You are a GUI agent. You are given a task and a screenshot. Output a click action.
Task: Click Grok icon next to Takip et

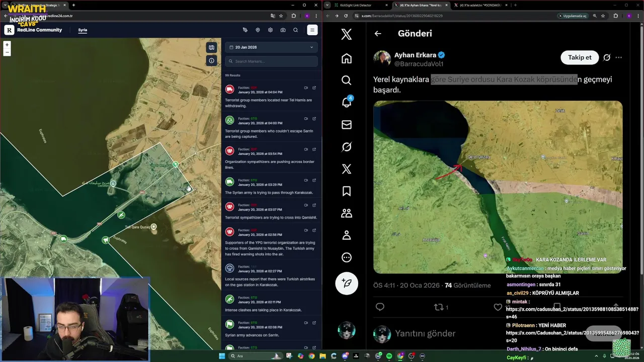pos(607,57)
